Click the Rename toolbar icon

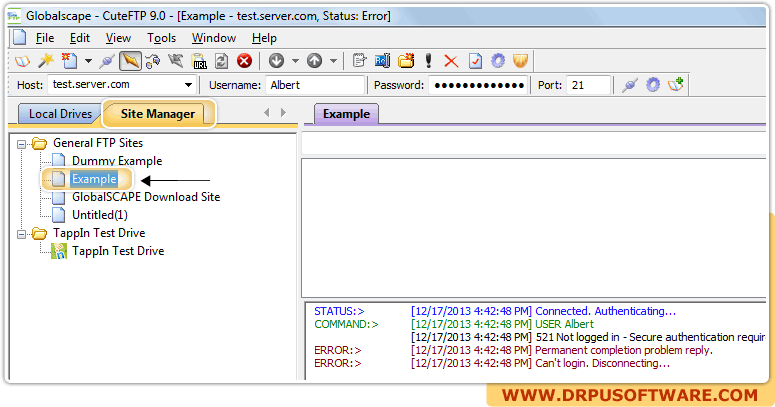382,61
